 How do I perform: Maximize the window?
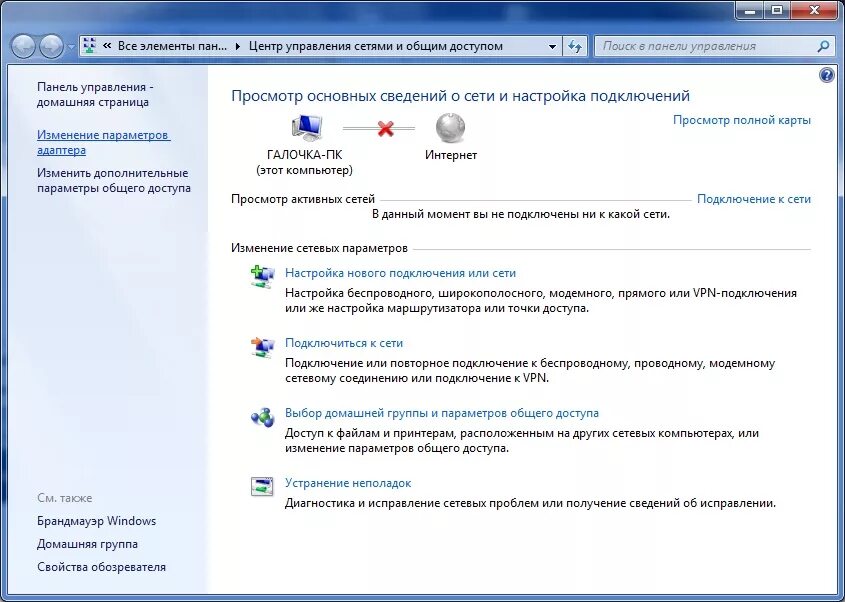(778, 10)
